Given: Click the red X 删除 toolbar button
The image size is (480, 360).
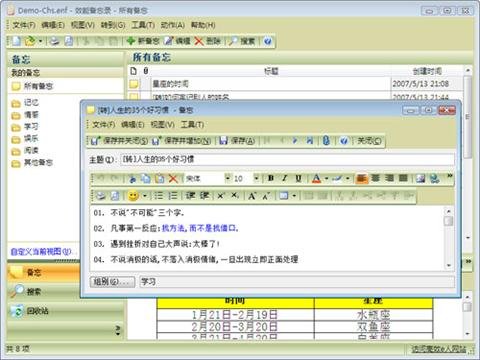Looking at the screenshot, I should pyautogui.click(x=207, y=41).
